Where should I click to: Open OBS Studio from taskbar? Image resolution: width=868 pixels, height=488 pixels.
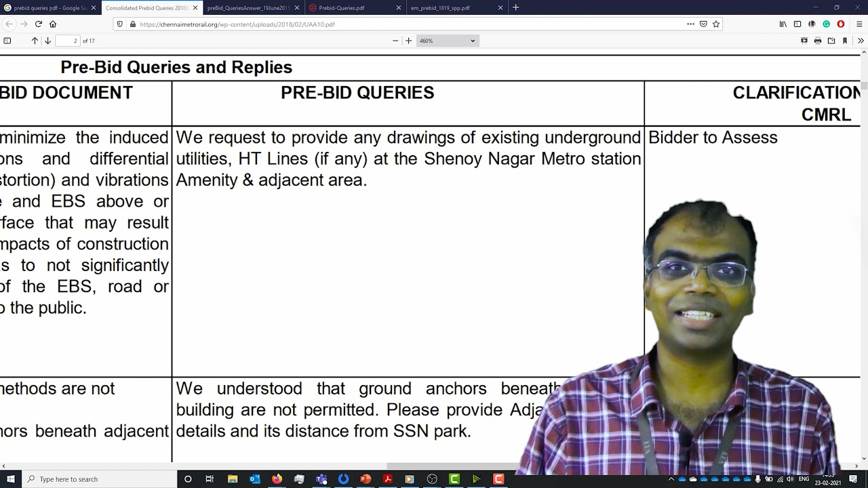(x=432, y=479)
